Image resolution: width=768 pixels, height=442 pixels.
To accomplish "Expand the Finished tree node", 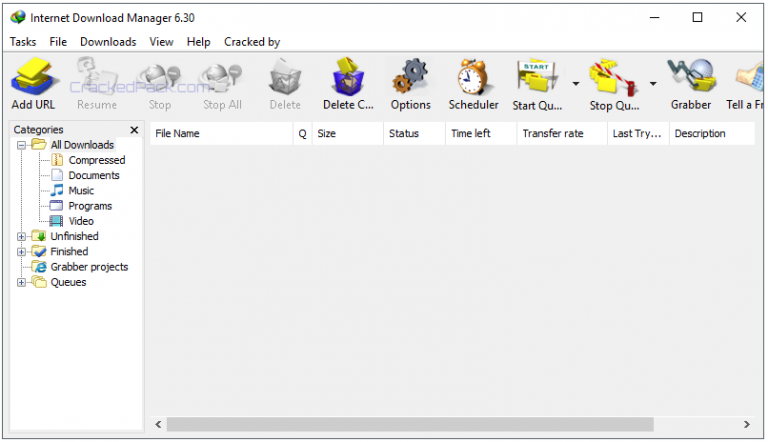I will [x=22, y=252].
